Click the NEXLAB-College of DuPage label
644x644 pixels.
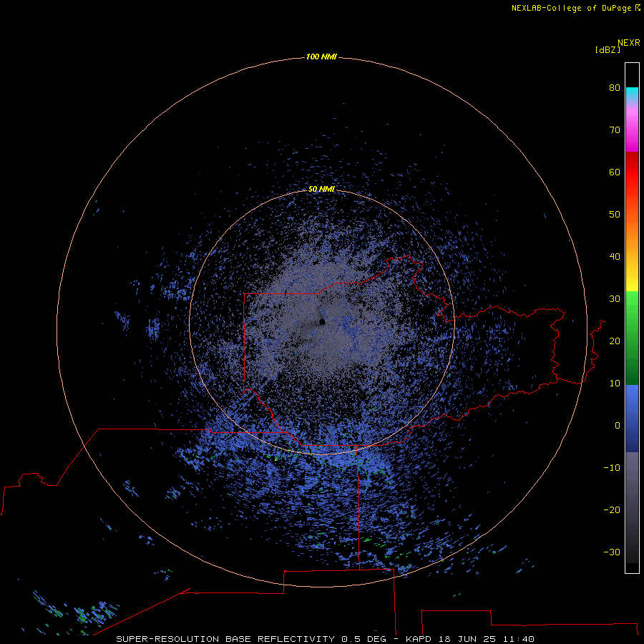[575, 8]
